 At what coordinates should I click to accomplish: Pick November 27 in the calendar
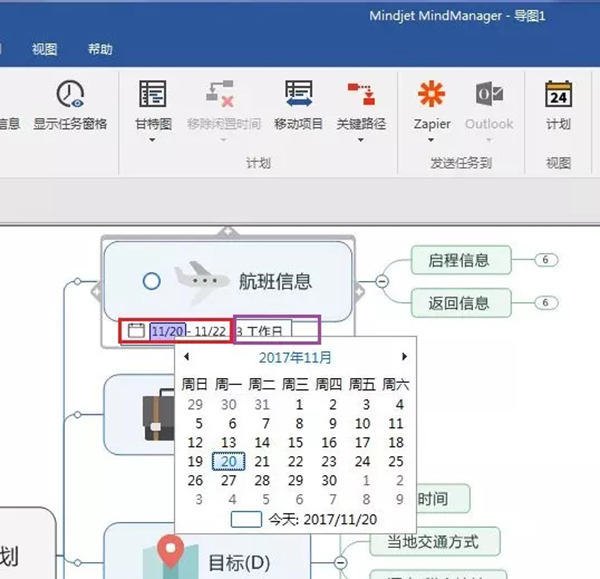(228, 480)
